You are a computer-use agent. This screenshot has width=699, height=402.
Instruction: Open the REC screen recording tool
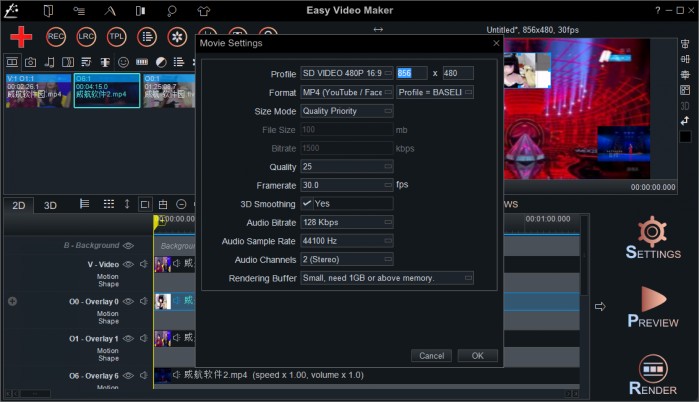coord(56,37)
